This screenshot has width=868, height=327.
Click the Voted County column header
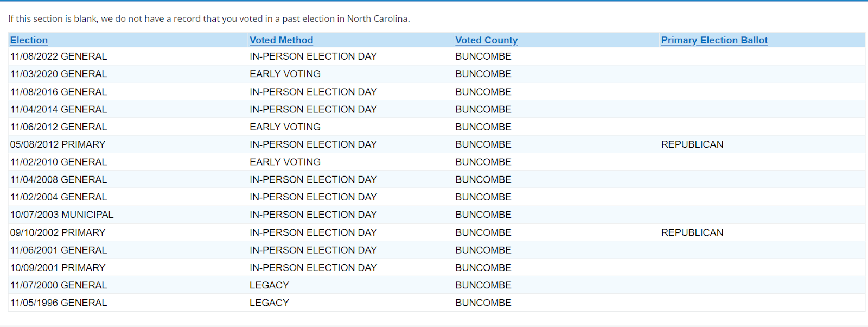tap(486, 40)
